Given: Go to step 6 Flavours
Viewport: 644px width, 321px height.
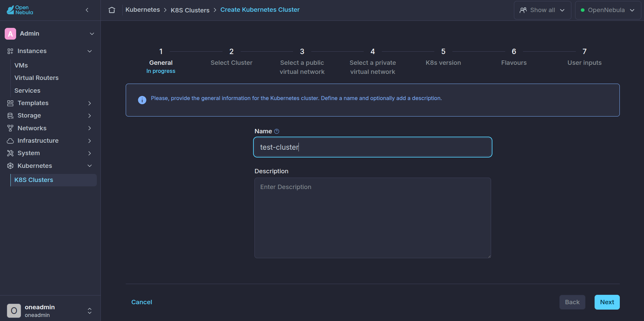Looking at the screenshot, I should pyautogui.click(x=514, y=57).
